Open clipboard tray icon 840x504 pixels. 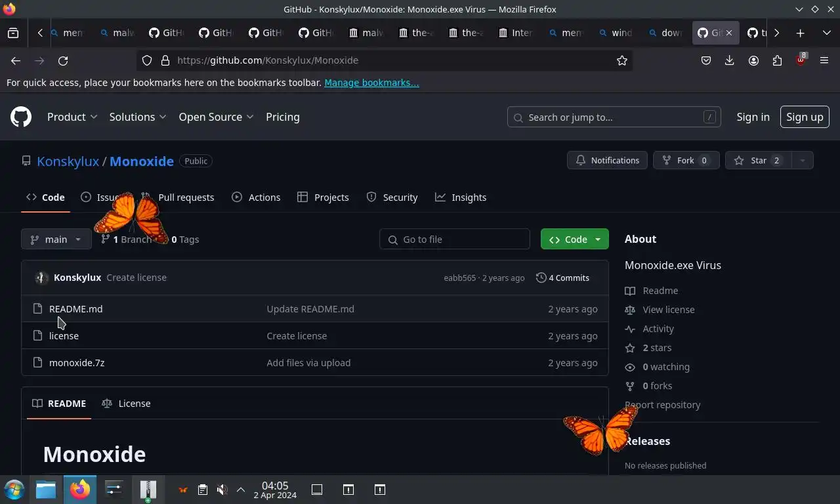point(203,490)
